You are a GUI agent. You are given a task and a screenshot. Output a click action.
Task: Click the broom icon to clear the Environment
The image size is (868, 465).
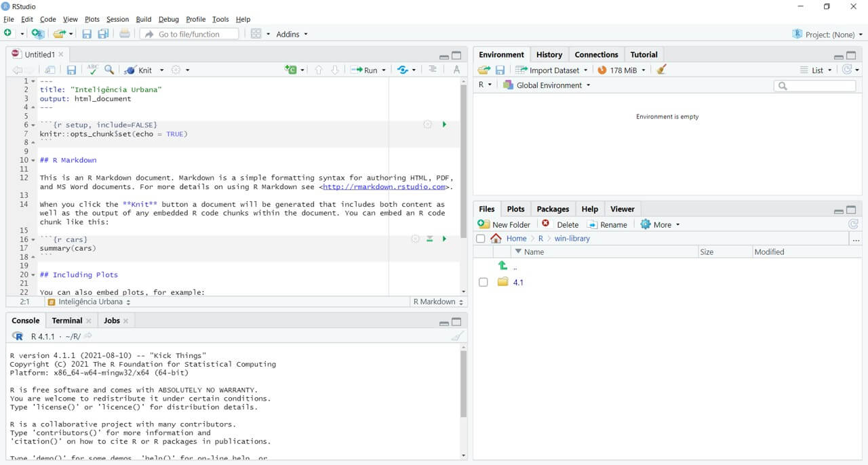661,70
